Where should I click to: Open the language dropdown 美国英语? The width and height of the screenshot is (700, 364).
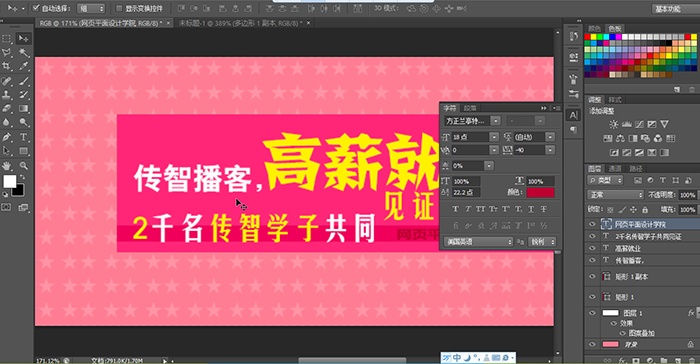[x=478, y=242]
